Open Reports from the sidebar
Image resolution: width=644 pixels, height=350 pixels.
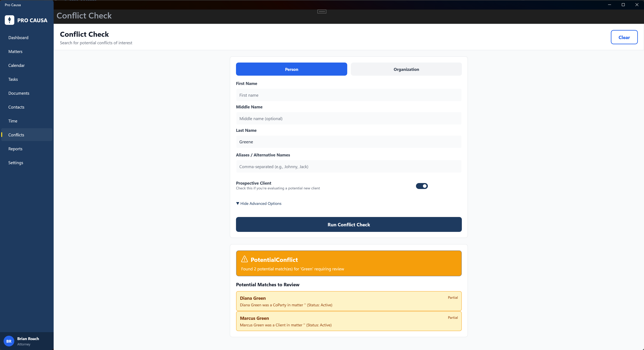(15, 149)
